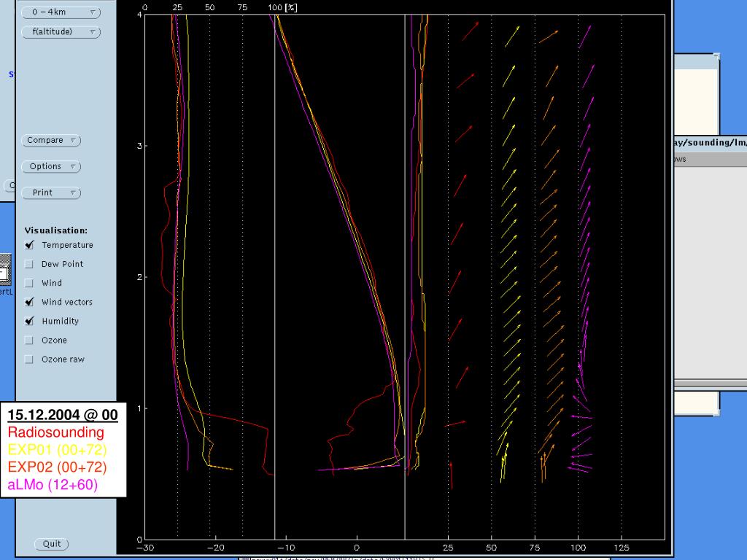The image size is (747, 560).
Task: Enable the Dew Point checkbox
Action: point(29,264)
